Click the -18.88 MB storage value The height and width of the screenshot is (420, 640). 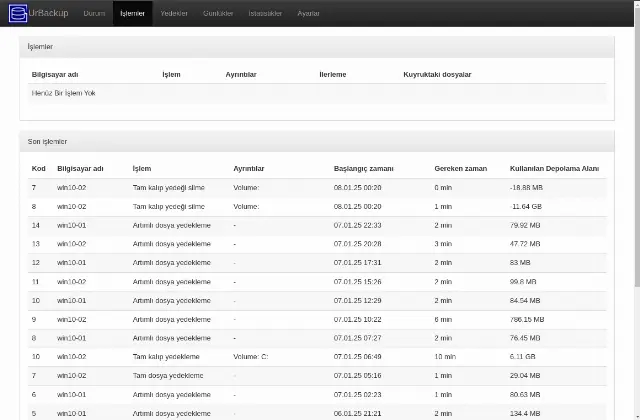point(526,188)
